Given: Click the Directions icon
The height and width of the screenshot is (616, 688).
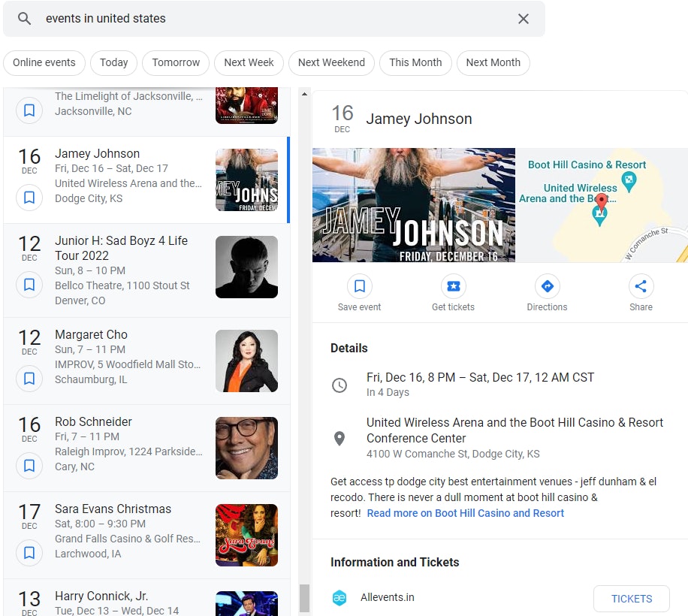Looking at the screenshot, I should [547, 286].
